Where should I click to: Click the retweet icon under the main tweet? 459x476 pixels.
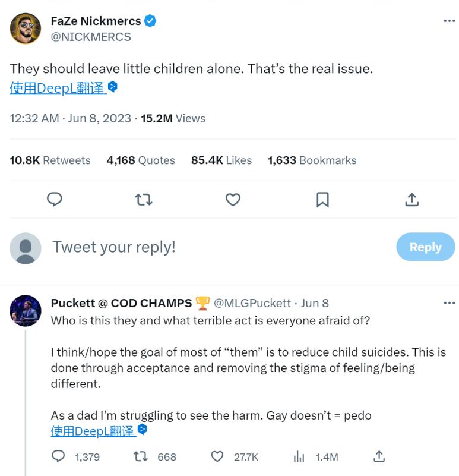tap(144, 200)
